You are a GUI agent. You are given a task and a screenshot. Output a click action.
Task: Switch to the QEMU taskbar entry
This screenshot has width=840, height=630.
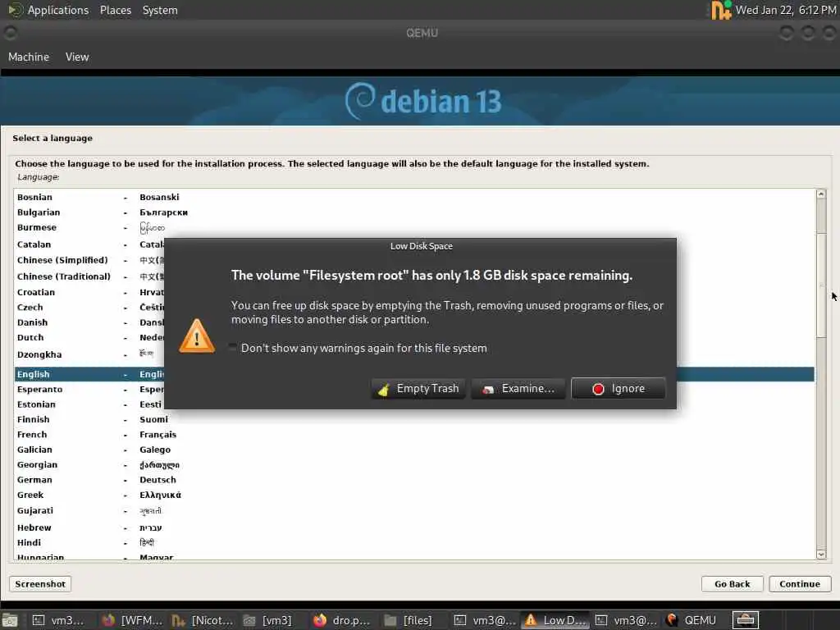(x=694, y=620)
